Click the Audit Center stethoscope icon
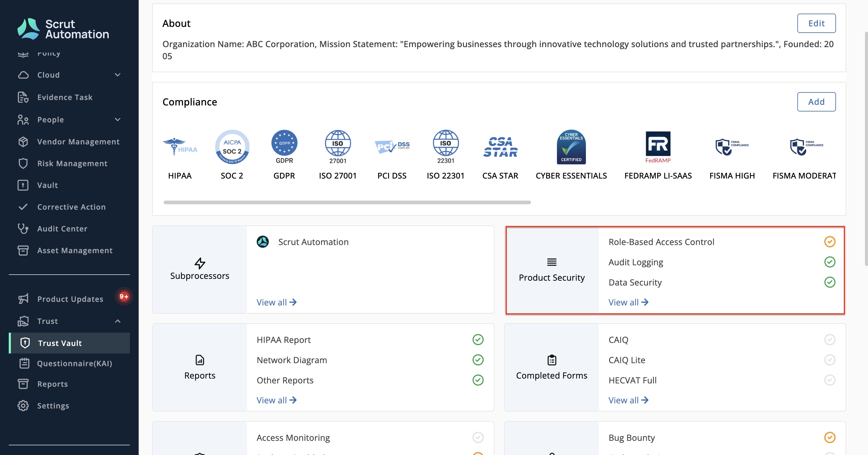Image resolution: width=868 pixels, height=455 pixels. click(23, 228)
